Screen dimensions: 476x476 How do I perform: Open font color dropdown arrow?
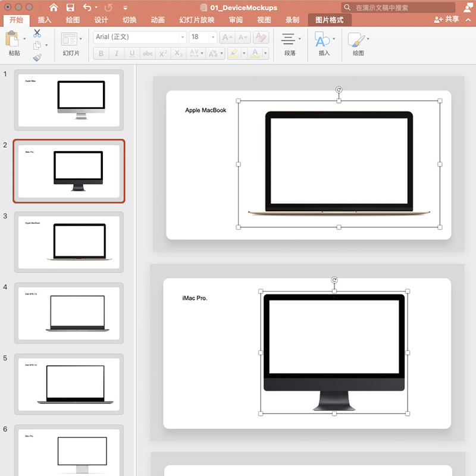[x=265, y=54]
